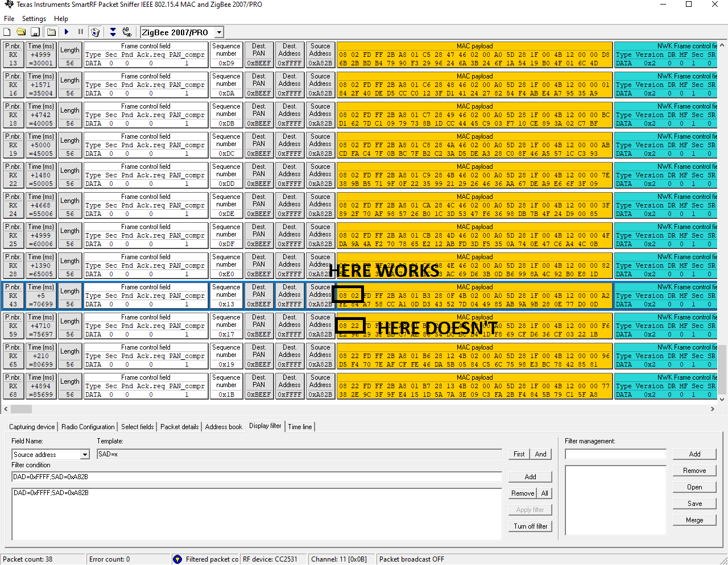
Task: Click the packet list horizontal scrollbar thumb
Action: tap(21, 409)
